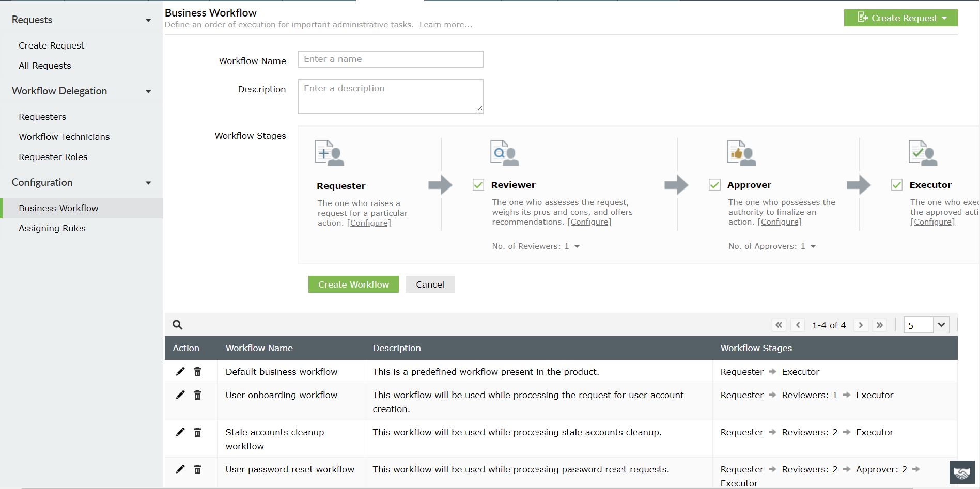Delete the User onboarding workflow
Screen dimensions: 980x489
[197, 395]
